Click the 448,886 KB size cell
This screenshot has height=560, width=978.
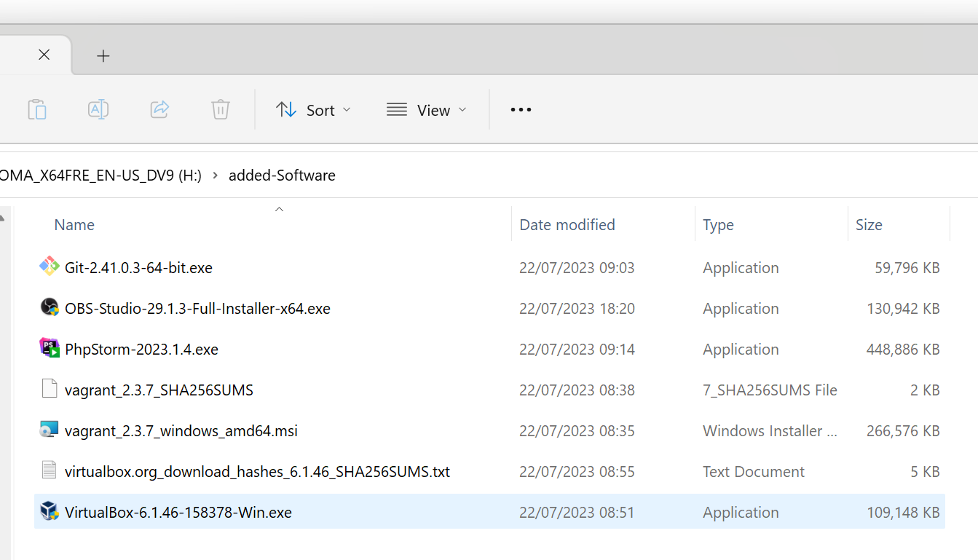tap(903, 350)
